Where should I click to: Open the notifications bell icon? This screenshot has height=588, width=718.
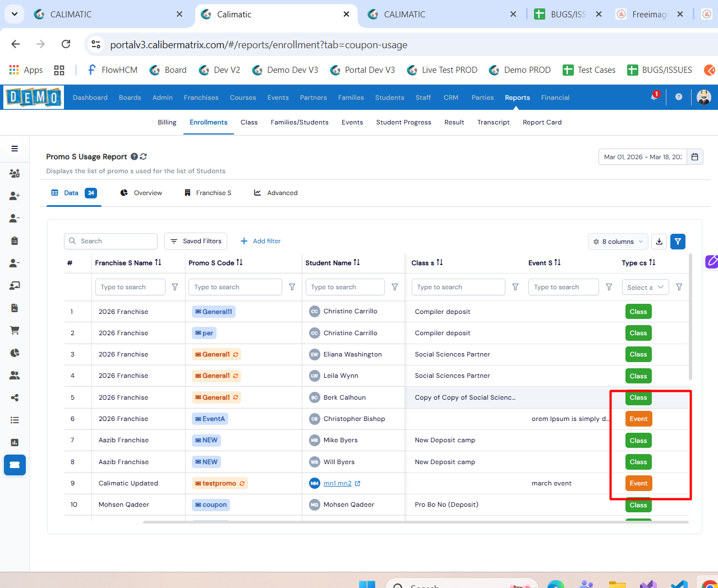(x=654, y=97)
